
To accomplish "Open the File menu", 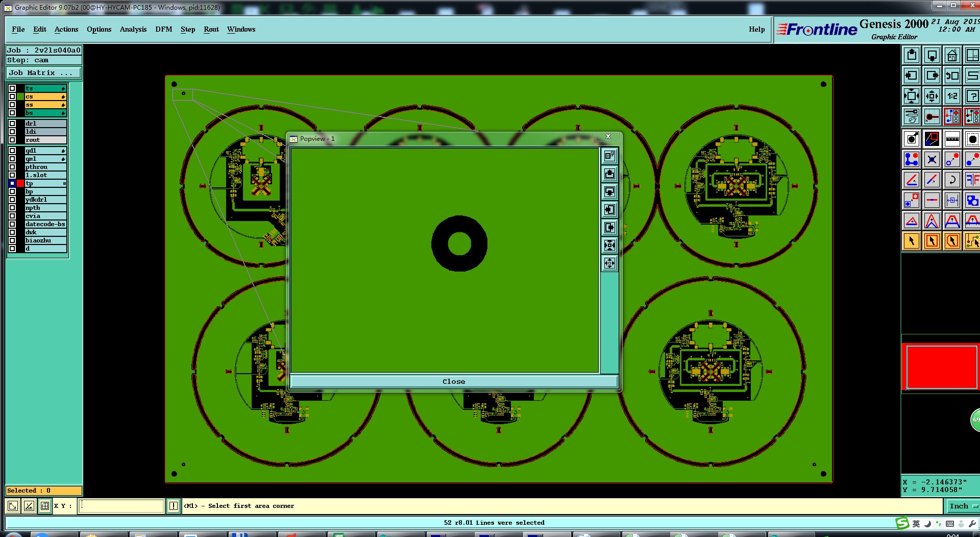I will pyautogui.click(x=18, y=29).
